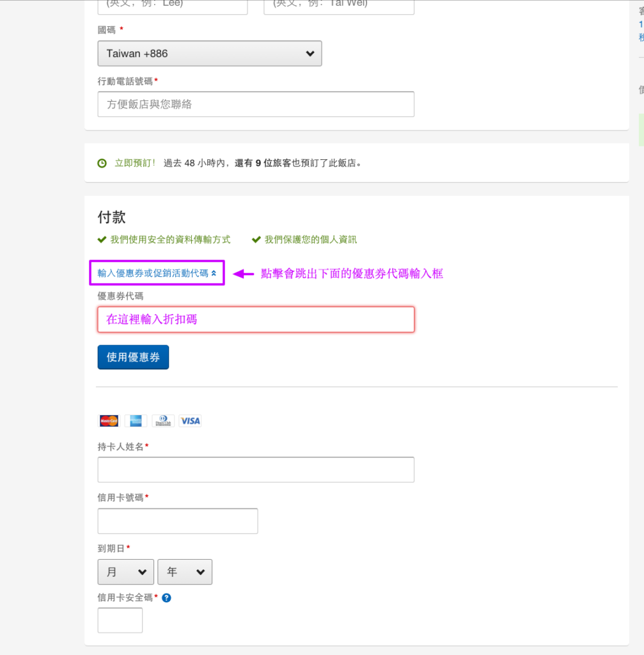
Task: Select the VISA payment icon
Action: (190, 420)
